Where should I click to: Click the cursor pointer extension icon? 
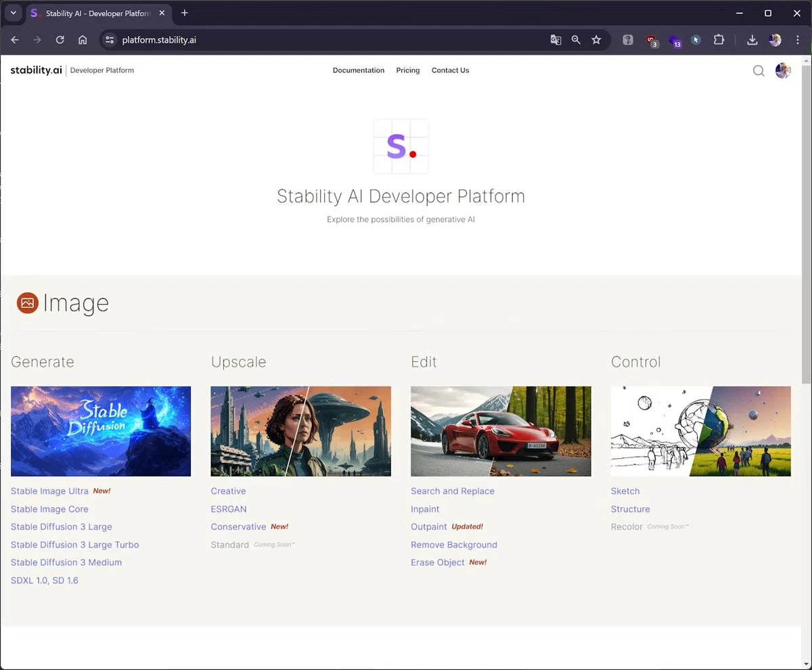tap(696, 40)
